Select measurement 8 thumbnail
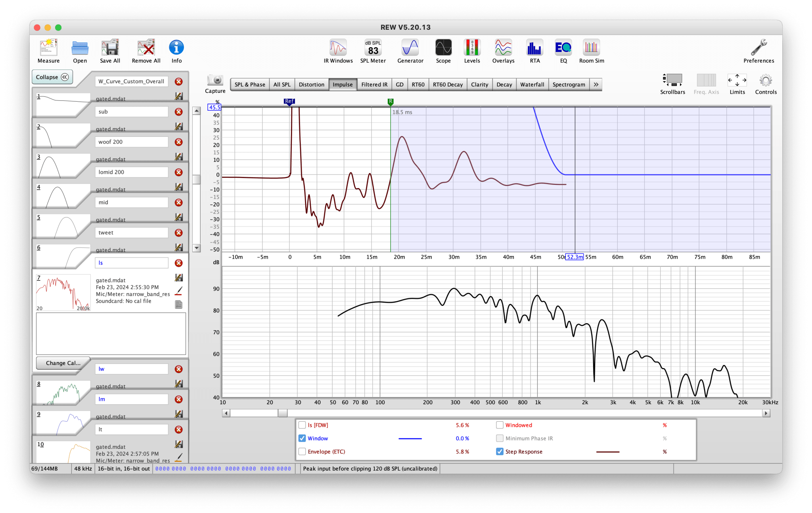 click(63, 393)
